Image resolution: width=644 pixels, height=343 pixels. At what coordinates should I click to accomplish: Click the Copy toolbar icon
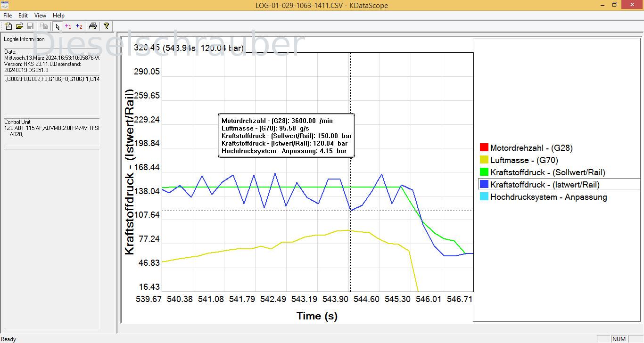[44, 26]
